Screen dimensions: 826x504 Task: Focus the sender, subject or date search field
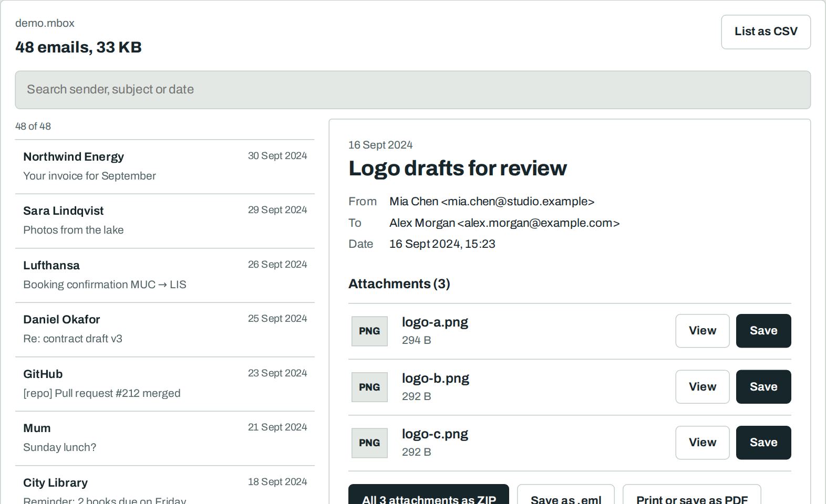tap(412, 90)
